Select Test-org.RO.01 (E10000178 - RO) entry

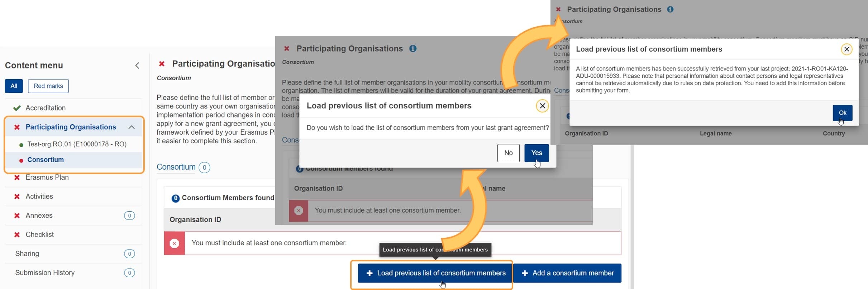tap(77, 144)
